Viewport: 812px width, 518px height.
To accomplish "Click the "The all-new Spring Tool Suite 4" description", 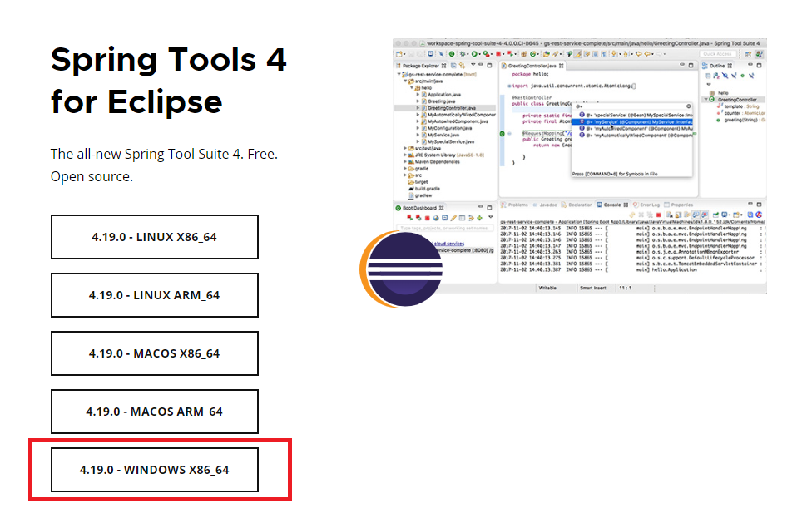I will (164, 165).
